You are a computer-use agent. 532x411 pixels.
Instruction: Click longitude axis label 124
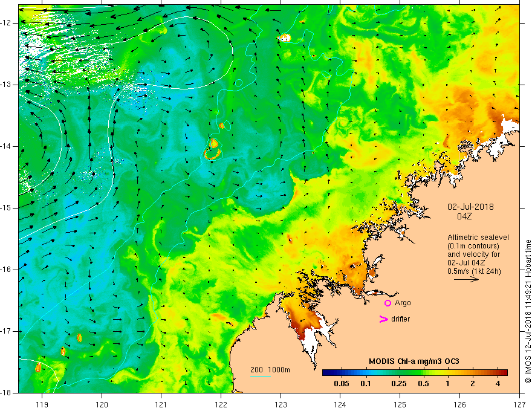[x=340, y=404]
